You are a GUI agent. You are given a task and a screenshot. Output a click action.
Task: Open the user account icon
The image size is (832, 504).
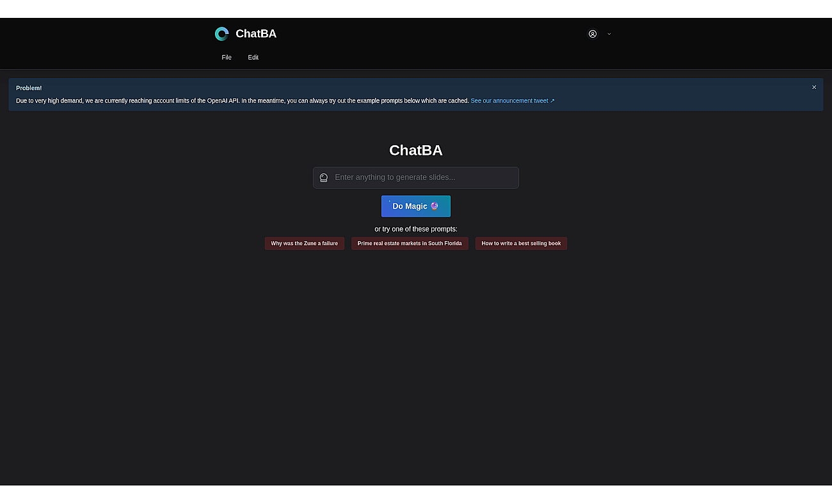pyautogui.click(x=593, y=34)
